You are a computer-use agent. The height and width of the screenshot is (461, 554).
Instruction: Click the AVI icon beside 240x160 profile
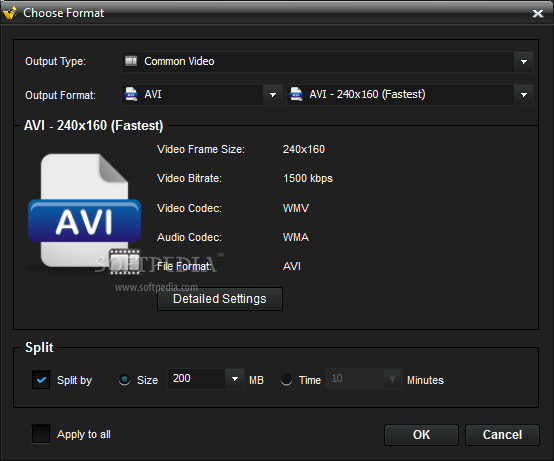(296, 94)
